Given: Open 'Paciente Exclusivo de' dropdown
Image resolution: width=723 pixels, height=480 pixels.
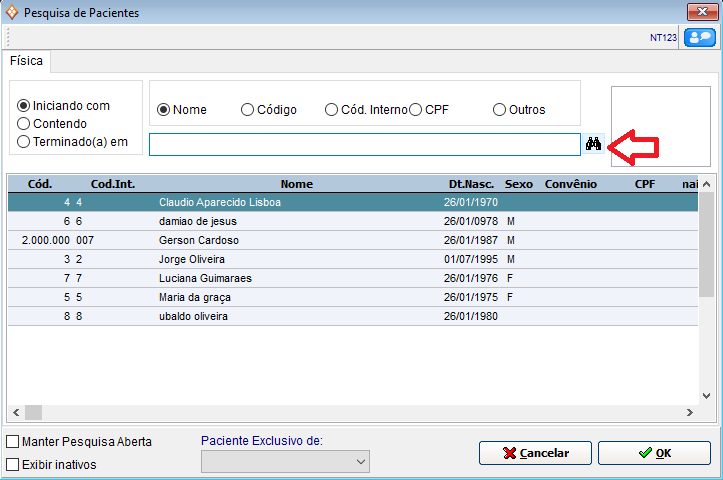Looking at the screenshot, I should click(x=285, y=461).
